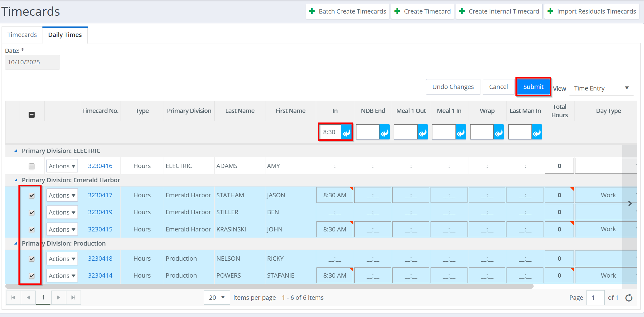This screenshot has width=644, height=317.
Task: Click the apply-to-all icon beside In field
Action: [347, 132]
